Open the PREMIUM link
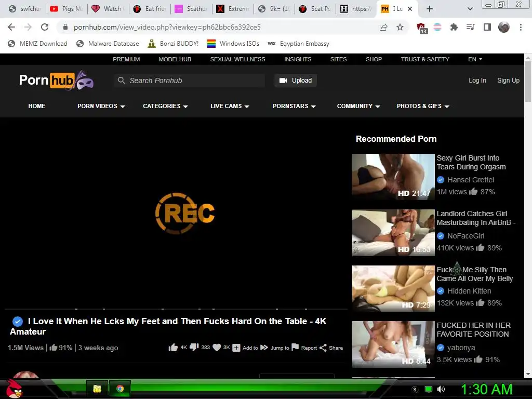 [x=126, y=59]
